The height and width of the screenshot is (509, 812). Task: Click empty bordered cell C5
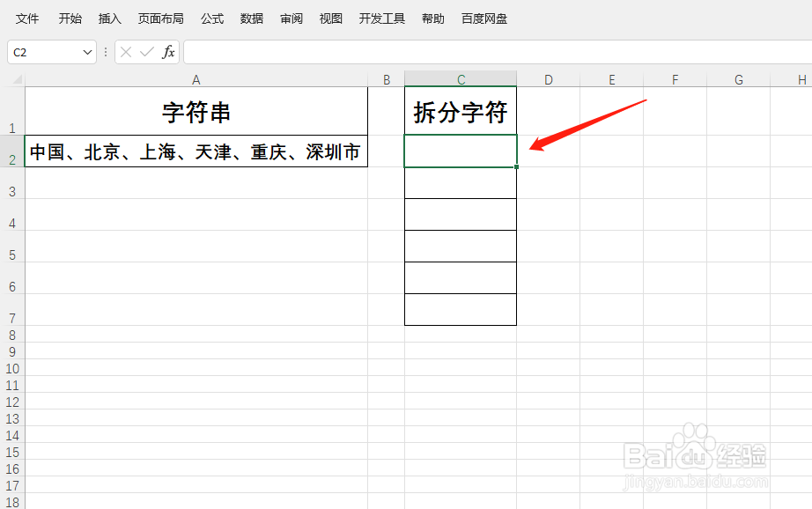pos(461,247)
